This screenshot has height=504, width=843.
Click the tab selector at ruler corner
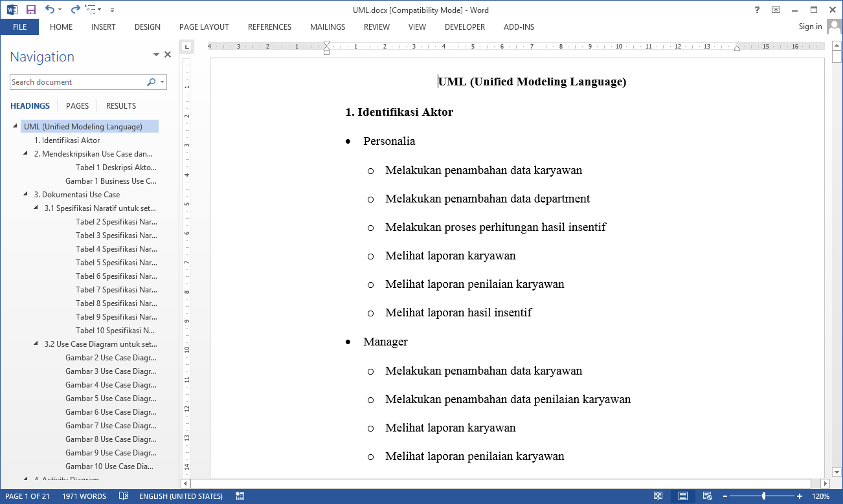pos(186,47)
